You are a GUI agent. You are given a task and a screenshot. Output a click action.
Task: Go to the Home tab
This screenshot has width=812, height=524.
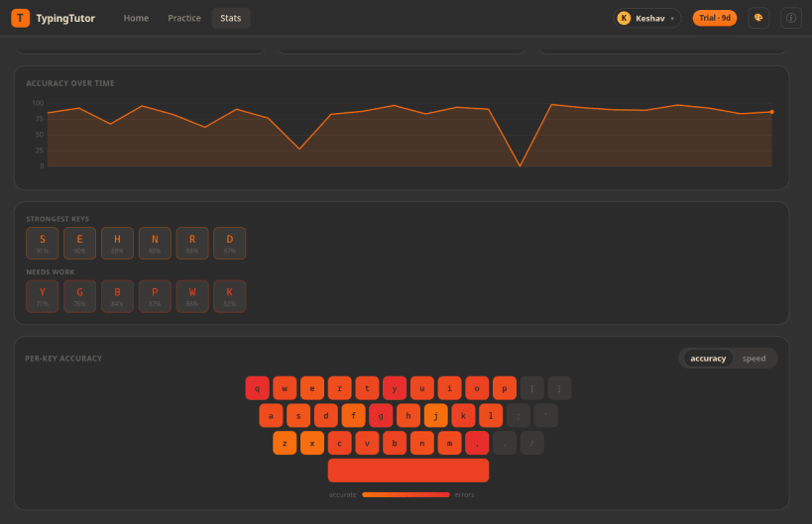pos(136,18)
